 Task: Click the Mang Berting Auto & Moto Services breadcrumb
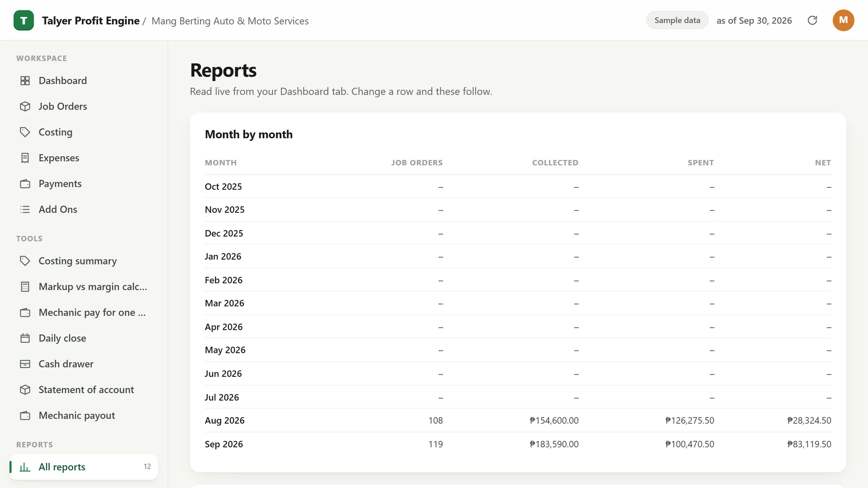click(230, 21)
